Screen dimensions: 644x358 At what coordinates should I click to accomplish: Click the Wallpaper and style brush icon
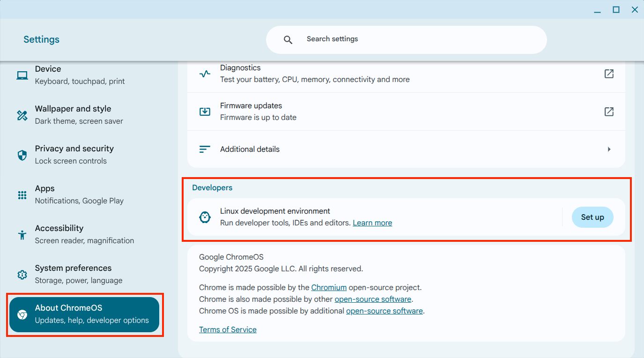(22, 115)
